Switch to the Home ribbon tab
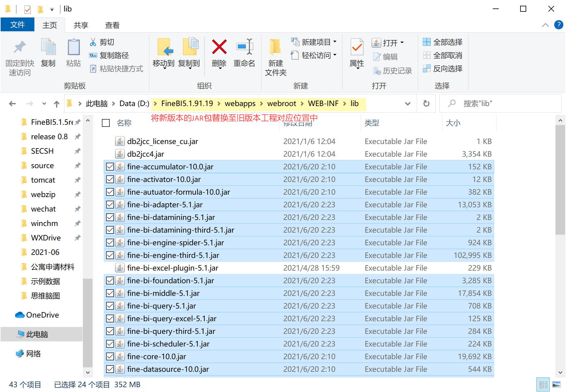 tap(50, 25)
